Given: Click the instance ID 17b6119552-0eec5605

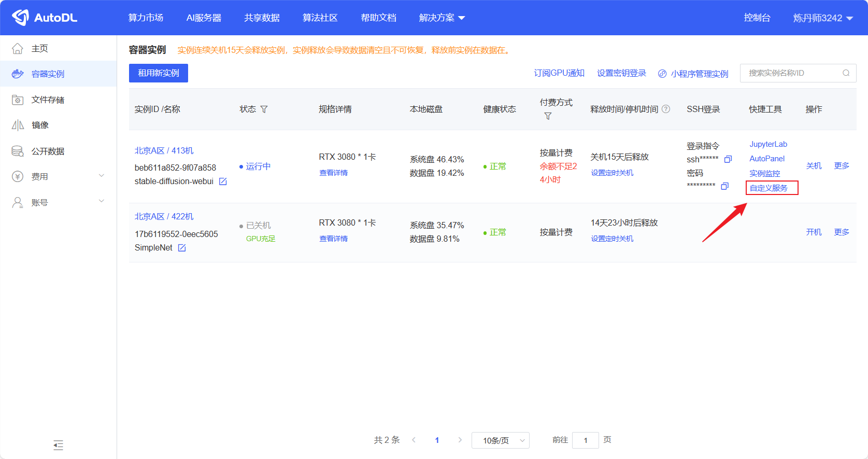Looking at the screenshot, I should point(176,234).
